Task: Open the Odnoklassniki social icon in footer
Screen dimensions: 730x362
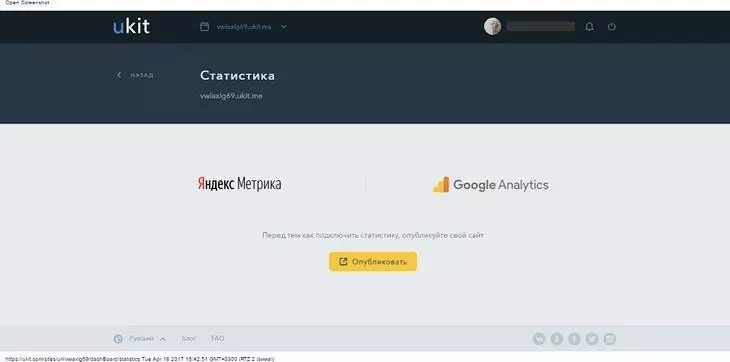Action: click(557, 339)
